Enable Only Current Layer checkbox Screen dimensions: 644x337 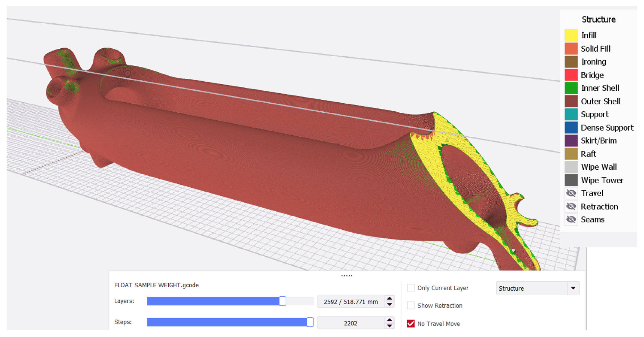point(411,288)
